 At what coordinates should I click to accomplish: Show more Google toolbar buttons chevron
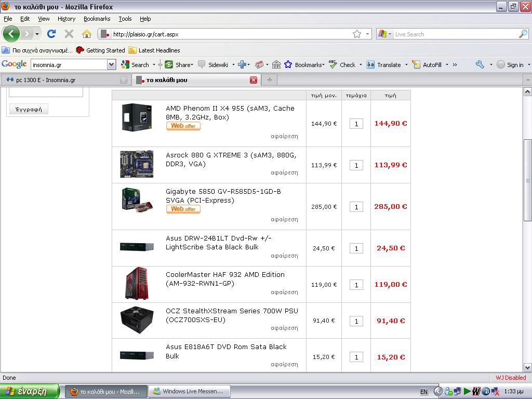(455, 64)
